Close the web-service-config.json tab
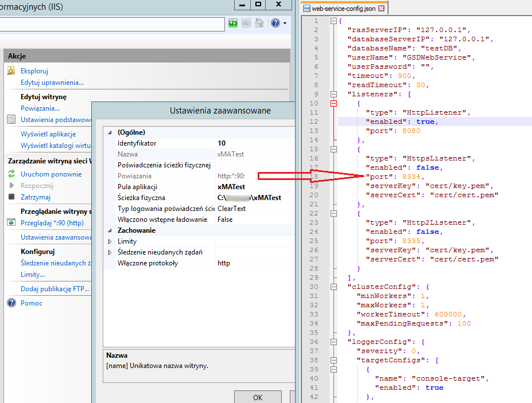 pos(382,9)
